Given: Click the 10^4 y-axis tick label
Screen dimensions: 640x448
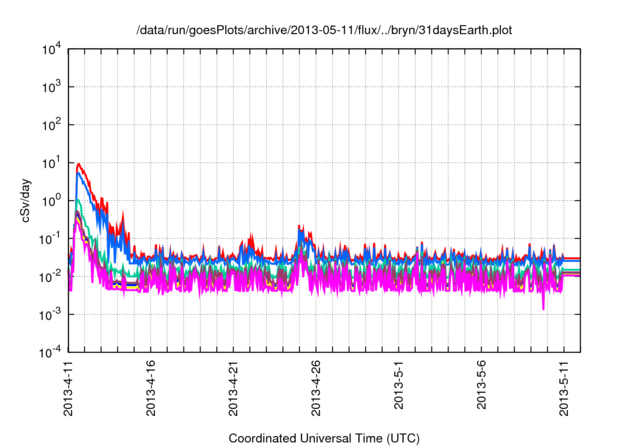Looking at the screenshot, I should pos(49,49).
